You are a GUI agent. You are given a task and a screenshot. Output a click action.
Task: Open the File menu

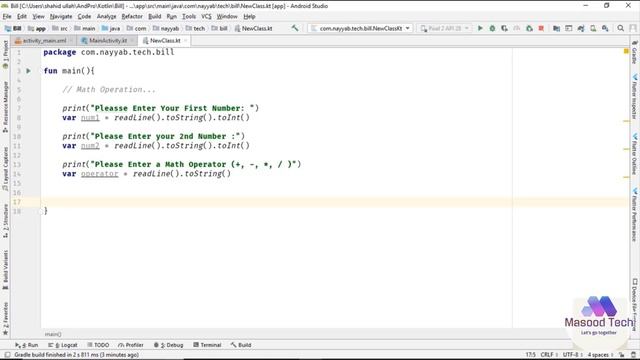(x=7, y=16)
